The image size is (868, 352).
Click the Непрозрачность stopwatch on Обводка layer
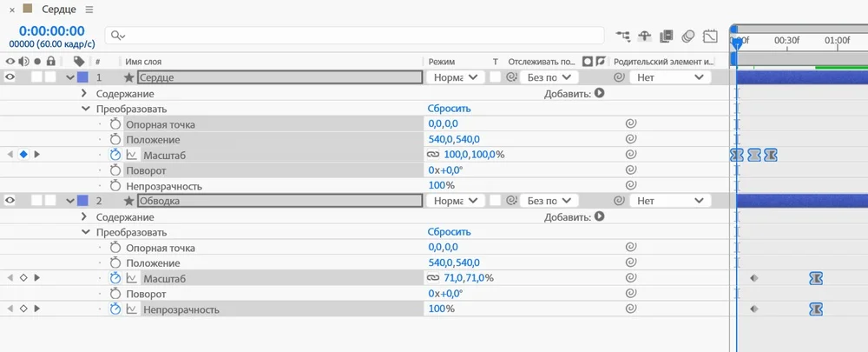coord(115,309)
